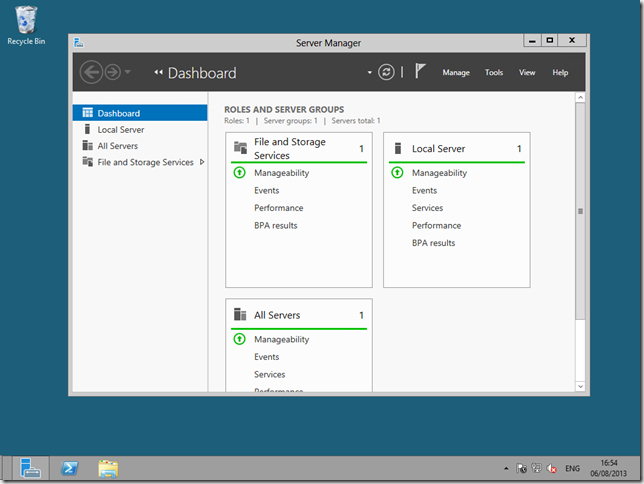Screen dimensions: 644x484
Task: Click the breadcrumb double-arrow before Dashboard
Action: click(x=159, y=72)
